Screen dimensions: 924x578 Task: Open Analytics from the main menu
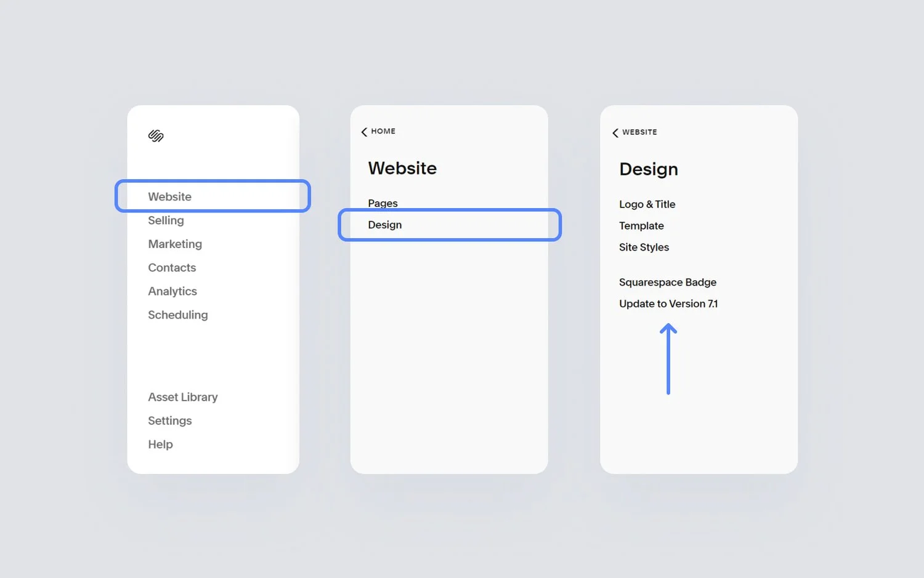coord(172,291)
